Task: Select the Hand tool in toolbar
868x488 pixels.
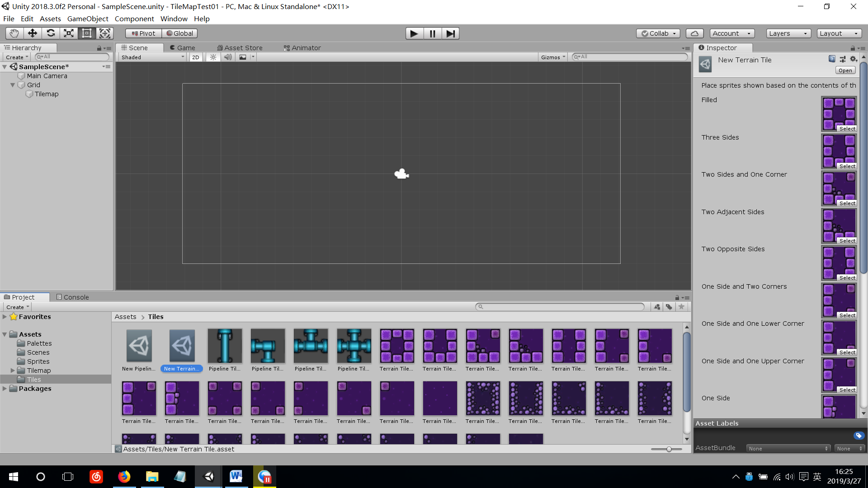Action: click(14, 33)
